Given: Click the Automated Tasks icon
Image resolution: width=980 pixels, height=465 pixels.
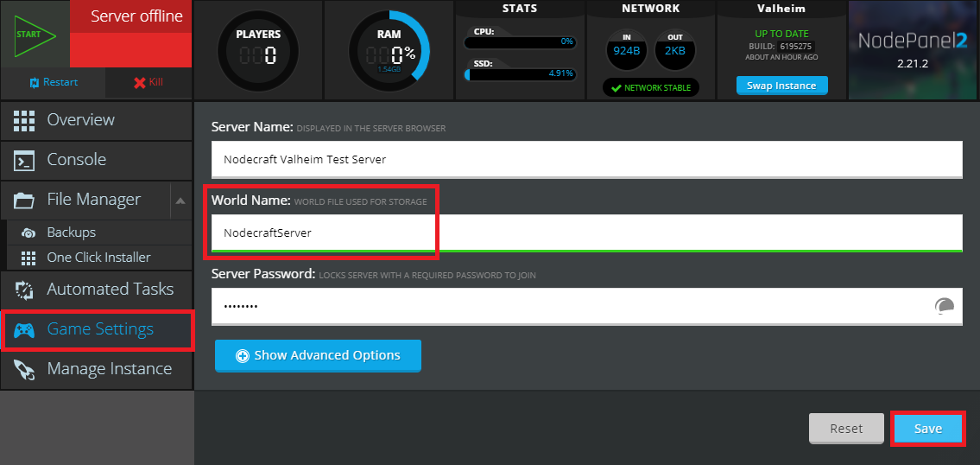Looking at the screenshot, I should pyautogui.click(x=24, y=290).
